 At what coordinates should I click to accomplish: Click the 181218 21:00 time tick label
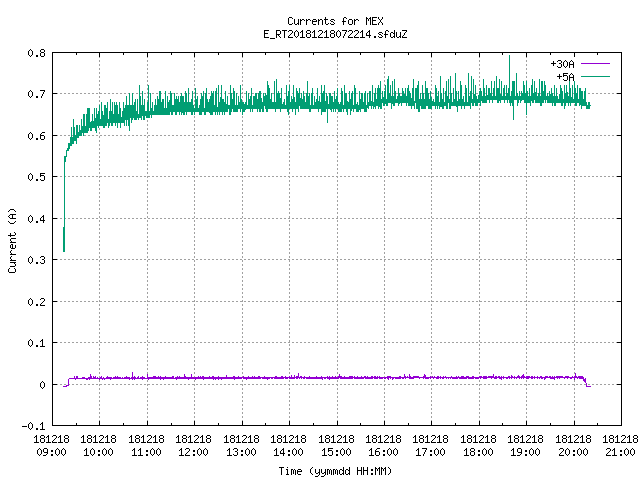tap(620, 446)
